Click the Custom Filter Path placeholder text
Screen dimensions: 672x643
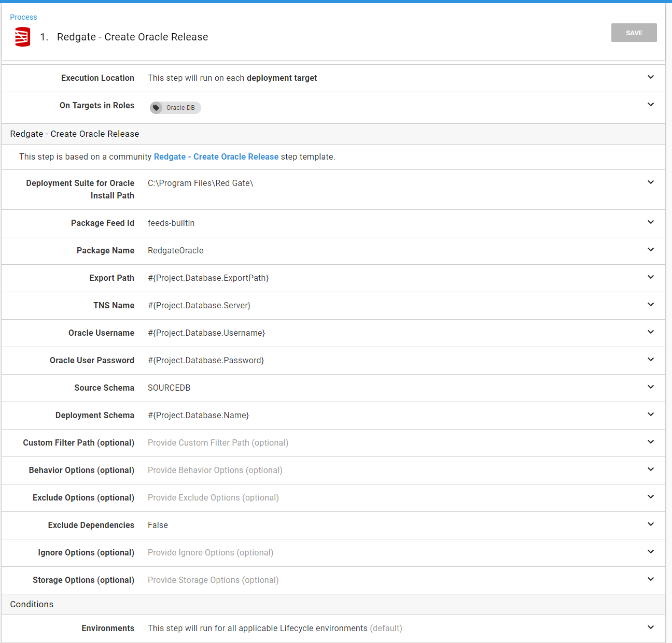coord(218,443)
